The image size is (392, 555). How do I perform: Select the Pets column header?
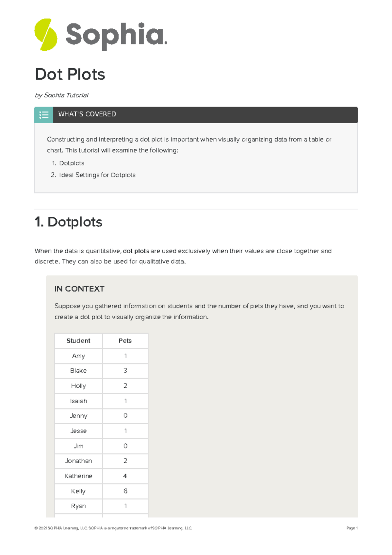click(125, 341)
